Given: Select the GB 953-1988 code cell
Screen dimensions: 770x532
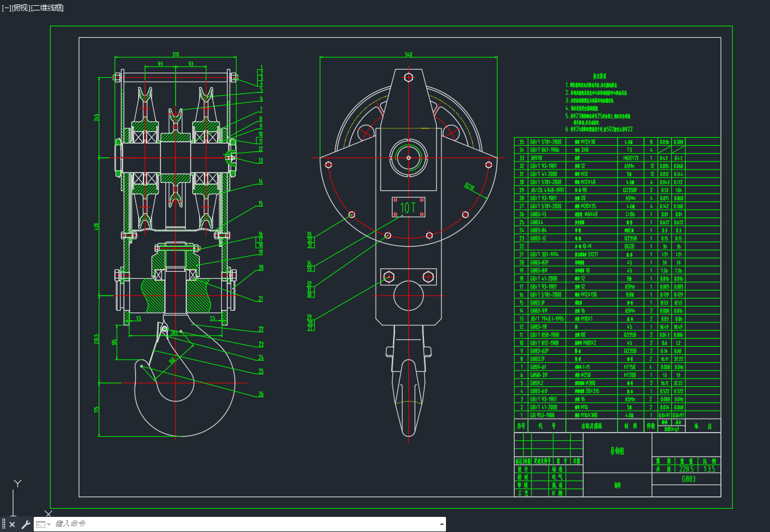Looking at the screenshot, I should click(x=542, y=415).
